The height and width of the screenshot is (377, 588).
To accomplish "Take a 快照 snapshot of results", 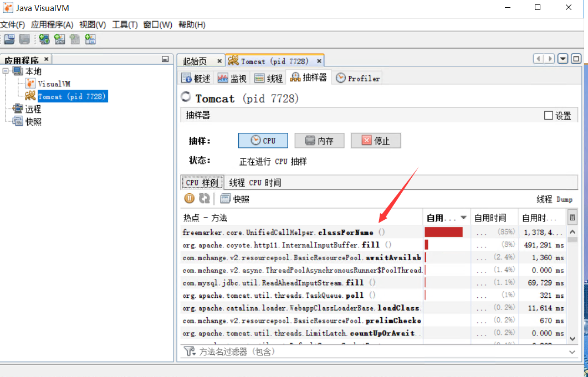I will click(x=235, y=199).
